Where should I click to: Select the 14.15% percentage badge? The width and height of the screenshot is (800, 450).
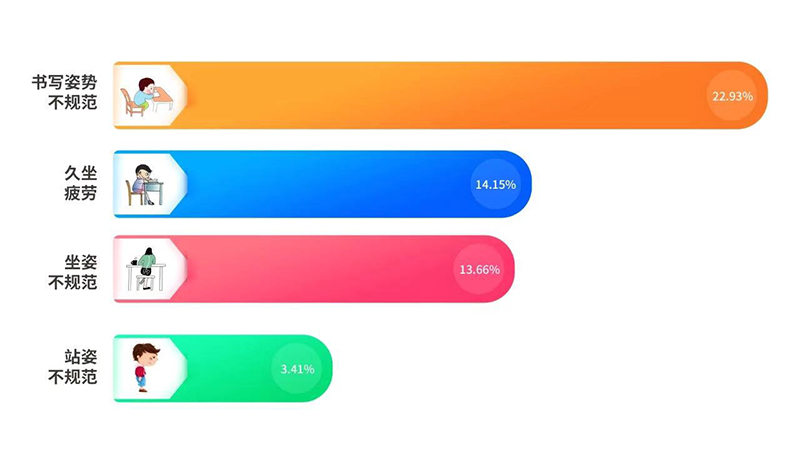point(496,184)
